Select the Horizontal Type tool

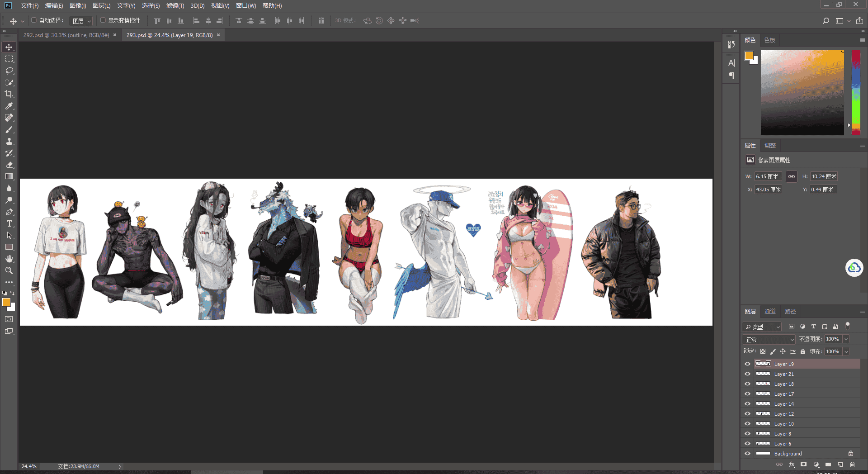pos(9,223)
